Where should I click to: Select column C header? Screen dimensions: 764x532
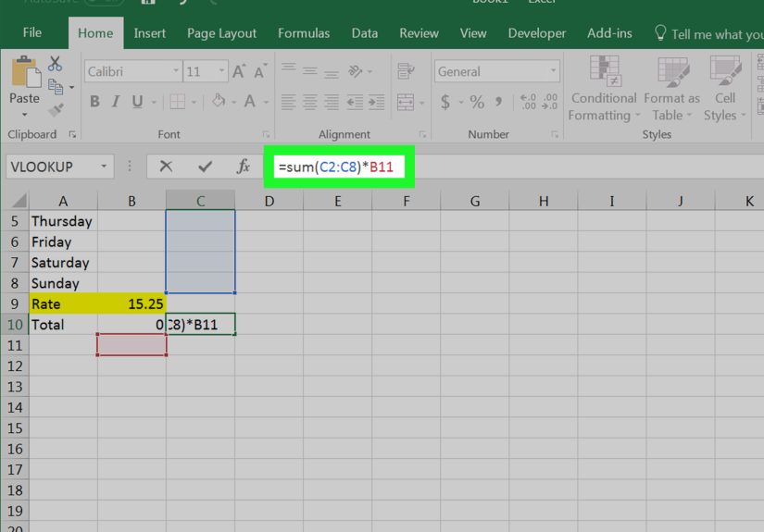point(200,201)
